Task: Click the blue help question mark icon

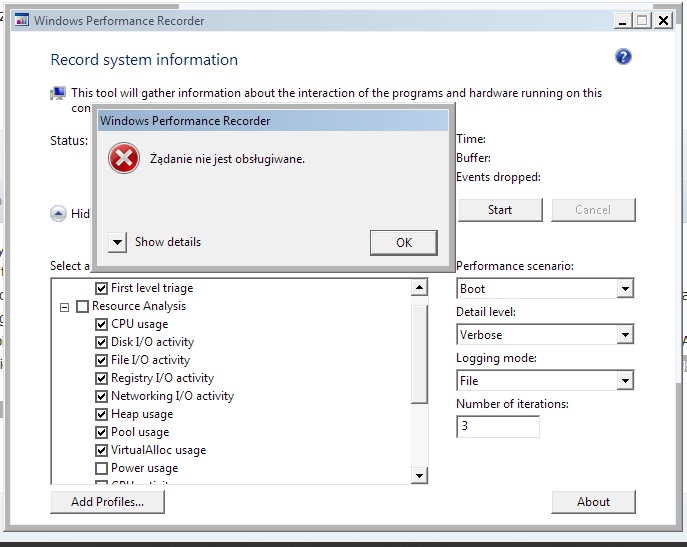Action: (623, 57)
